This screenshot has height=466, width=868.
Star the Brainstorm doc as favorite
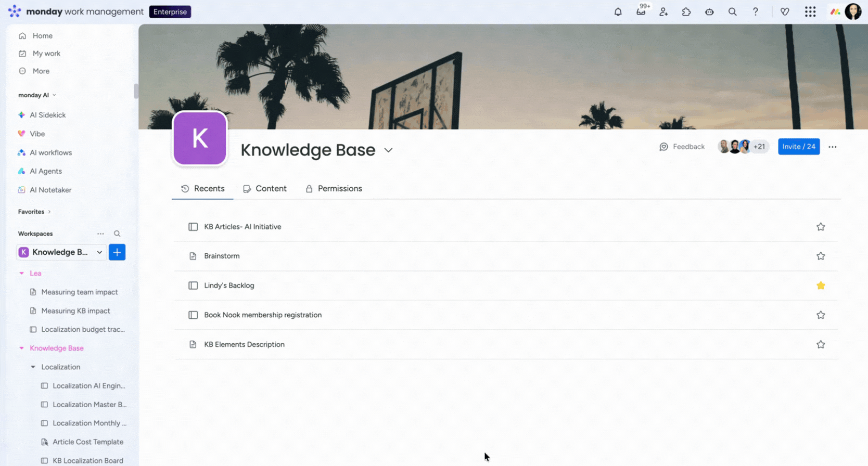pyautogui.click(x=820, y=256)
